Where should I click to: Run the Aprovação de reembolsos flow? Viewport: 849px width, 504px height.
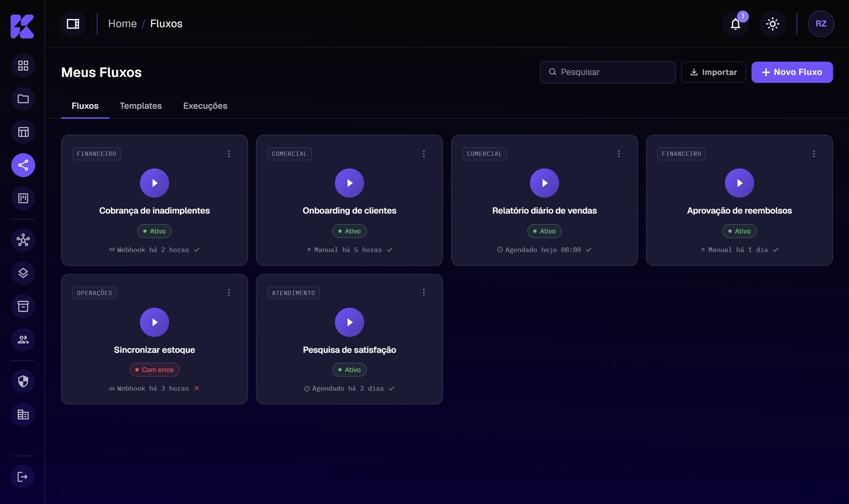point(739,183)
